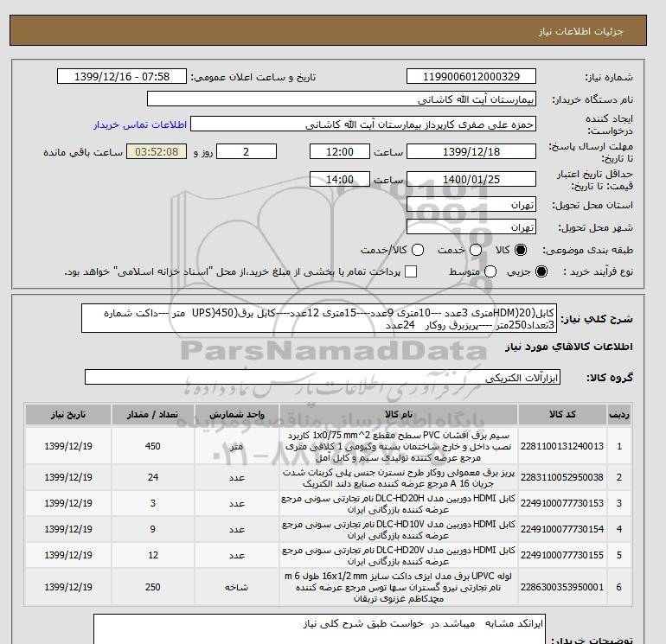Select the جزیی purchase type radio
666x644 pixels.
(x=541, y=271)
